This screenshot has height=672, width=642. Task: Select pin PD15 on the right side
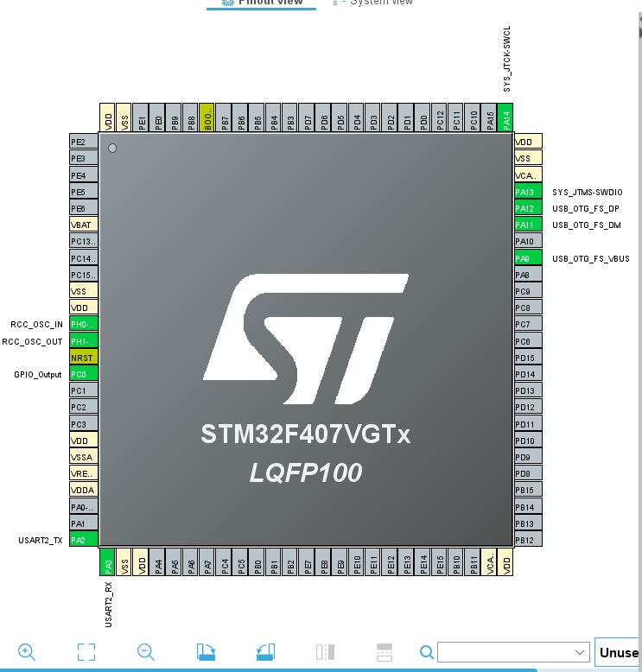(x=528, y=358)
